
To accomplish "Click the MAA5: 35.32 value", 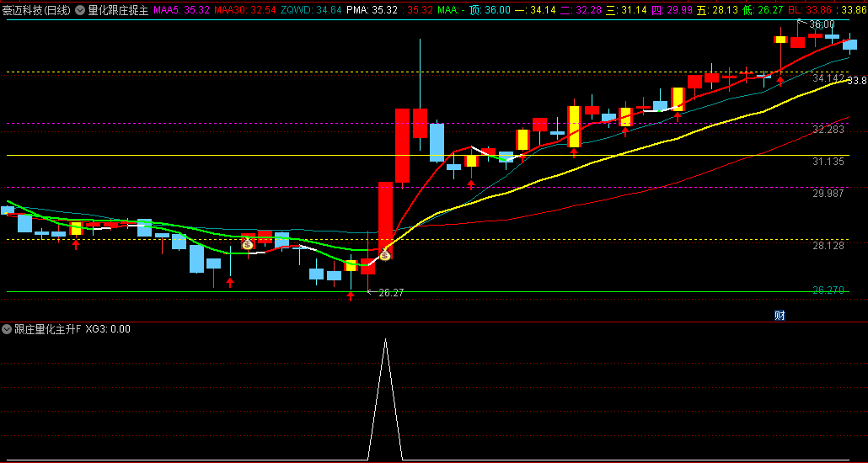I will 181,9.
